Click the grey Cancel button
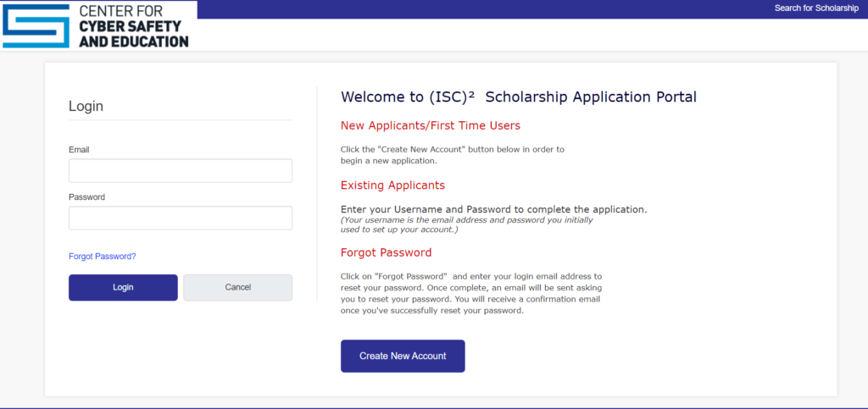Image resolution: width=868 pixels, height=409 pixels. [x=238, y=287]
